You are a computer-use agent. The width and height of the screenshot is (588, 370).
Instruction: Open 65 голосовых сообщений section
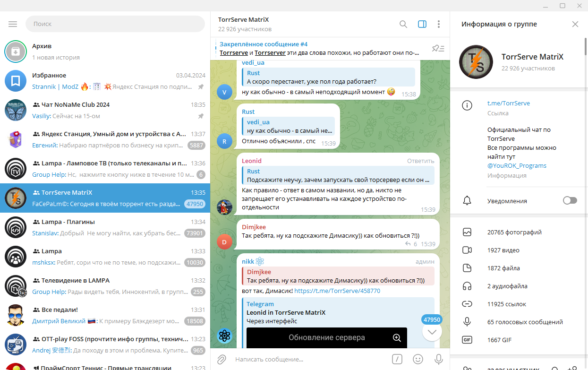tap(519, 322)
